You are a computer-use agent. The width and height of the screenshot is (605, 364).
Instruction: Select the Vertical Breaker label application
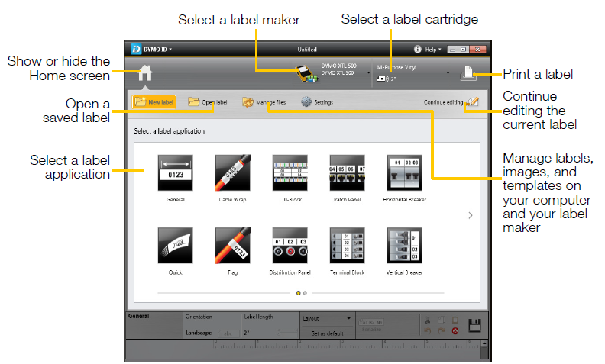(404, 245)
